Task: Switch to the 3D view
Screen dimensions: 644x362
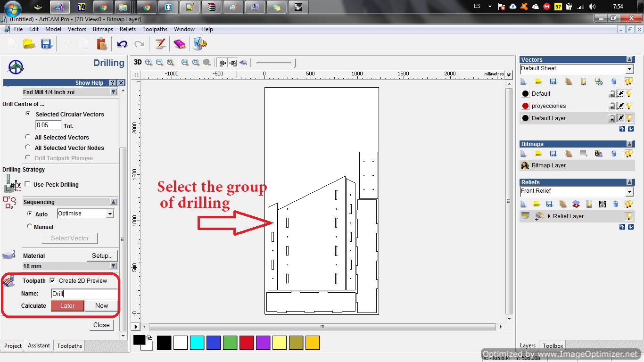Action: click(x=138, y=62)
